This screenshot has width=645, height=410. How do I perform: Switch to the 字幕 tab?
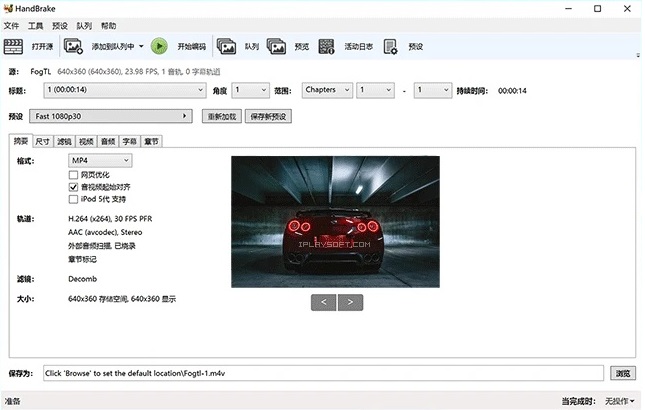(x=130, y=142)
